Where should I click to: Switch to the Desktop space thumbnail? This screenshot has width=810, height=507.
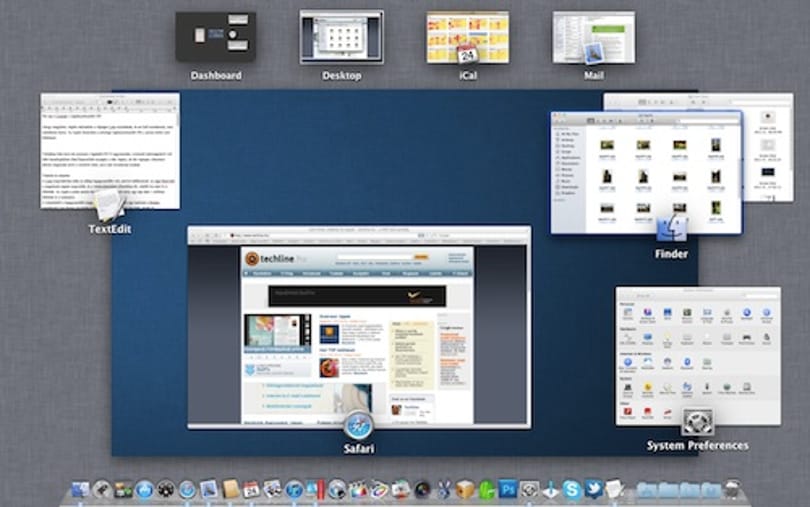341,37
